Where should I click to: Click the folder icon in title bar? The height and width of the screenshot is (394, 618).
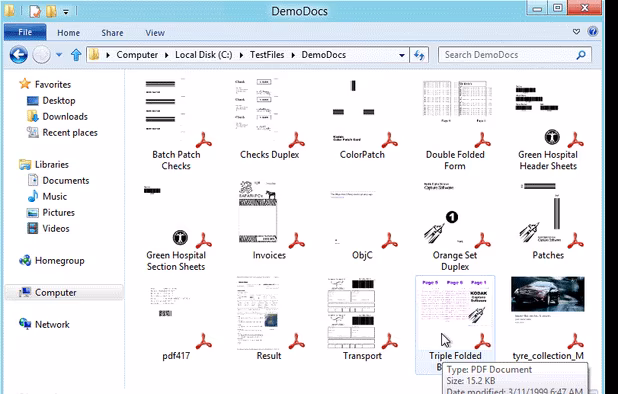[x=9, y=11]
